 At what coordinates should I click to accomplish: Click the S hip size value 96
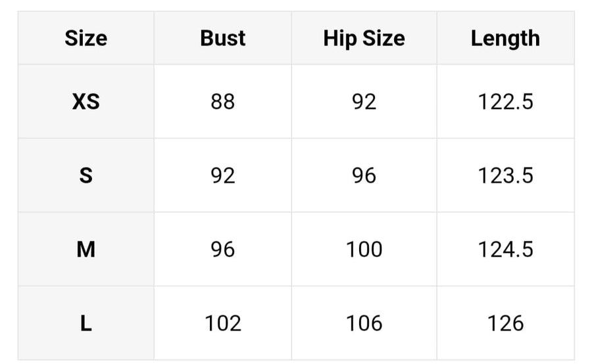[364, 175]
